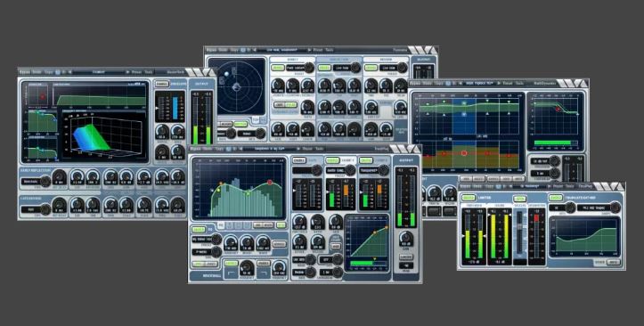
Task: Open the Comp 1 preset selector in TrackPlug
Action: click(350, 170)
